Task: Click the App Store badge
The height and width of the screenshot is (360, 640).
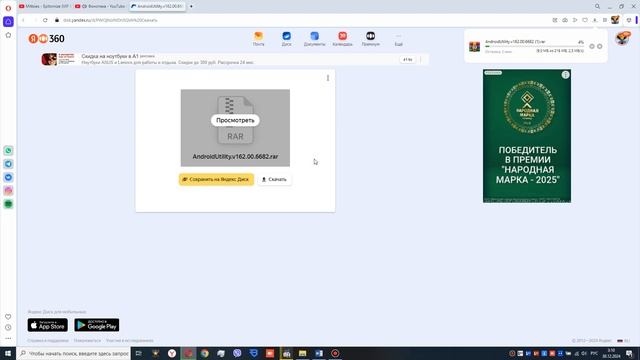Action: [48, 325]
